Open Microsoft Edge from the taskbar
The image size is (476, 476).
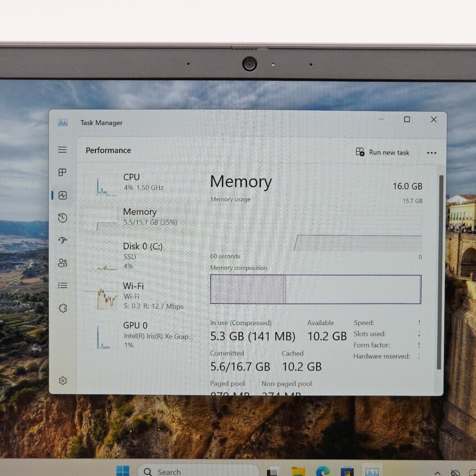322,471
